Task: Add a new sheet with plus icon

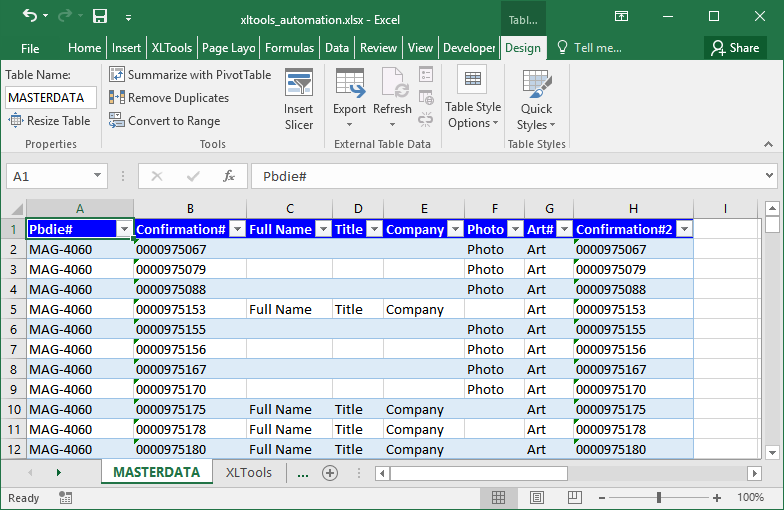Action: click(330, 473)
